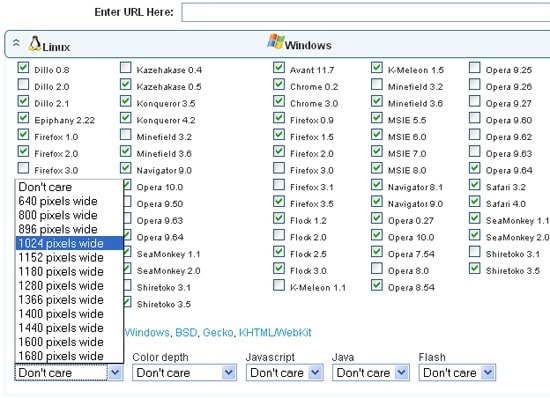Enable the Opera 8.0 checkbox
Viewport: 550px width, 398px height.
point(377,268)
